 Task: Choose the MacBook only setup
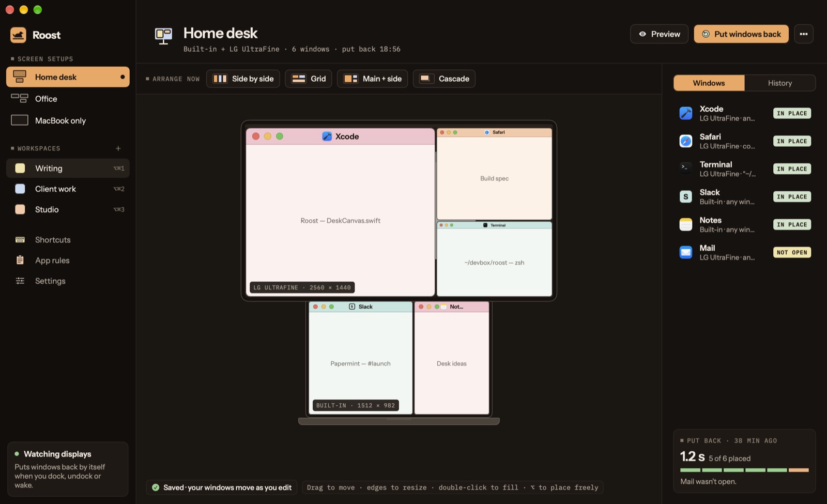coord(68,120)
